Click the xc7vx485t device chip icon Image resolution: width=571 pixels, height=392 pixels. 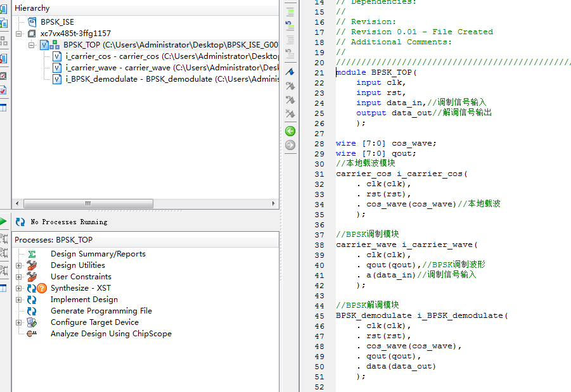(32, 33)
